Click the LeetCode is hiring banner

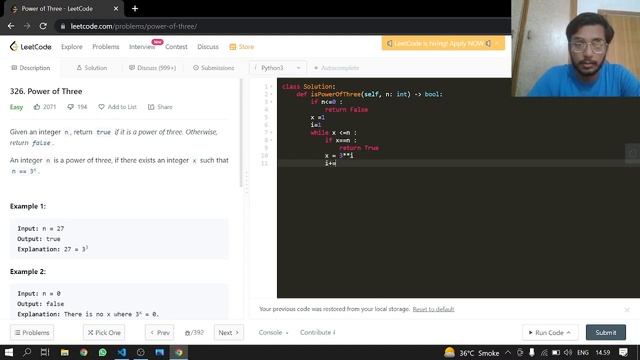[443, 43]
